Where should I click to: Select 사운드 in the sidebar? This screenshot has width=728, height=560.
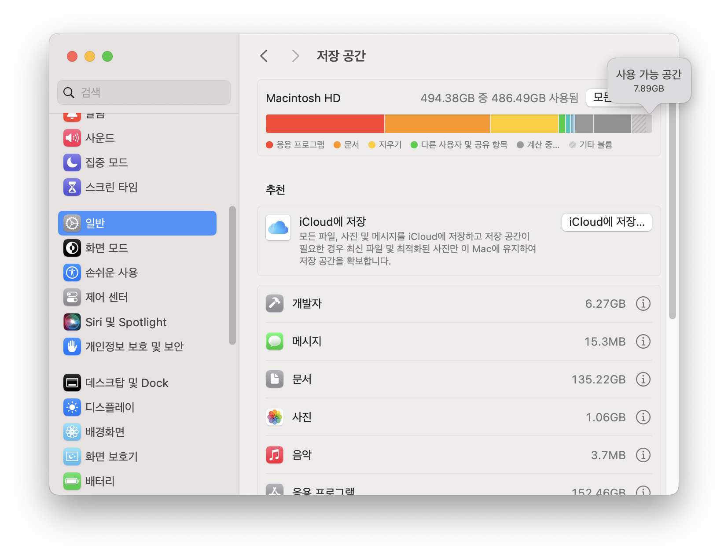click(x=137, y=138)
